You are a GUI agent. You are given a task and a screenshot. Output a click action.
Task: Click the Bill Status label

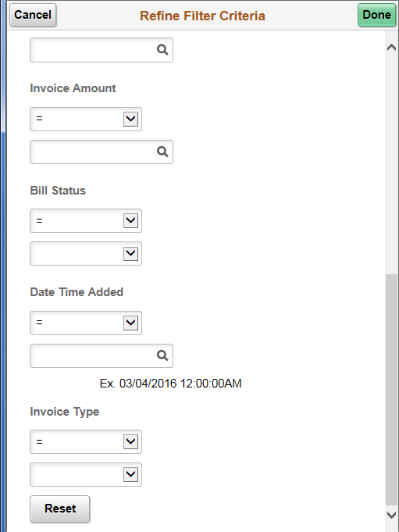(58, 191)
